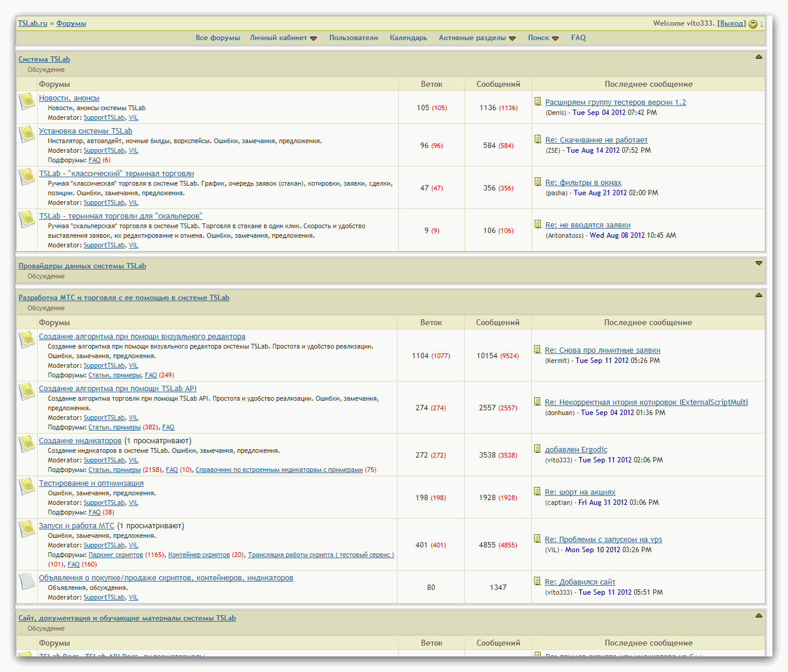Image resolution: width=788 pixels, height=672 pixels.
Task: Collapse the Система TSLab category
Action: [759, 57]
